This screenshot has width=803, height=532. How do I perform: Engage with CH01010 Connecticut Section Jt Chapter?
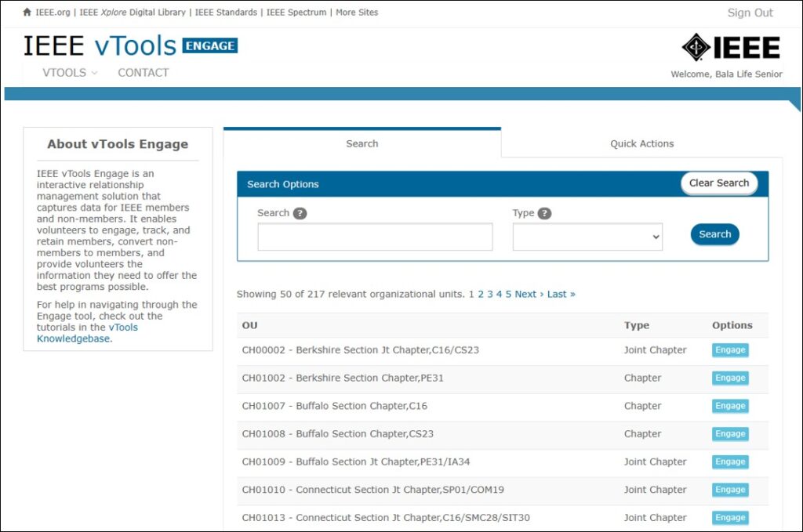(730, 490)
